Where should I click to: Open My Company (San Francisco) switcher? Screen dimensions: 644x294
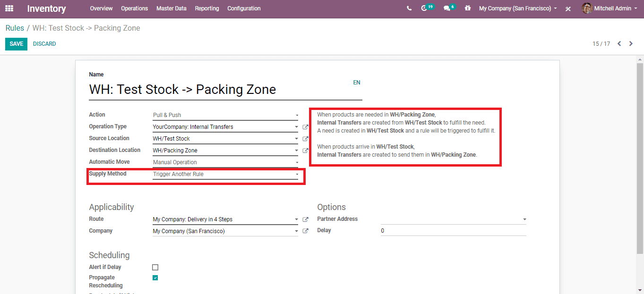[x=518, y=8]
